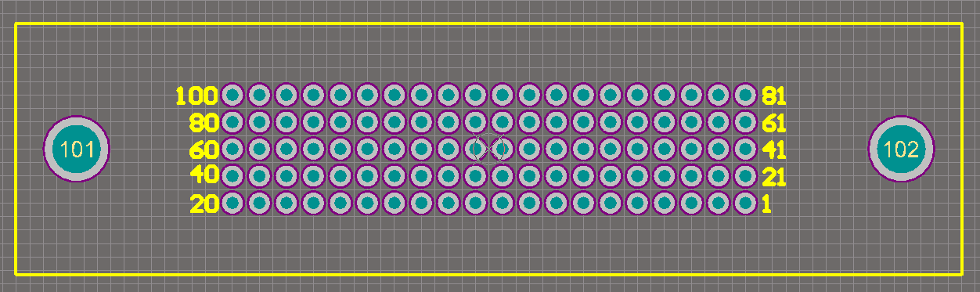
Task: Pick pad 80 at left of second row
Action: point(232,122)
